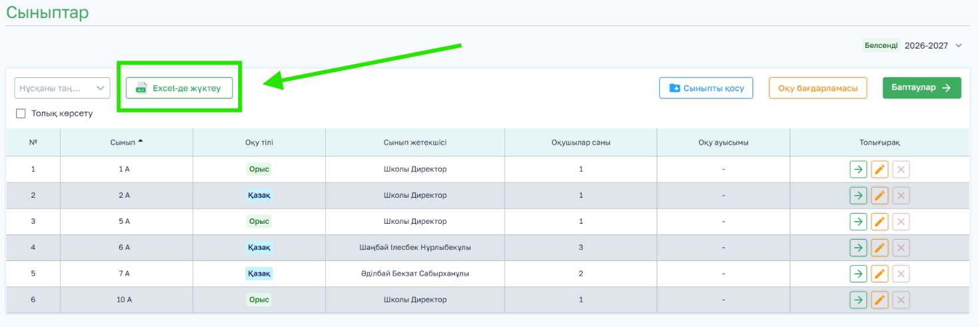Edit class 2 А pencil icon
Viewport: 980px width, 327px height.
pos(880,195)
